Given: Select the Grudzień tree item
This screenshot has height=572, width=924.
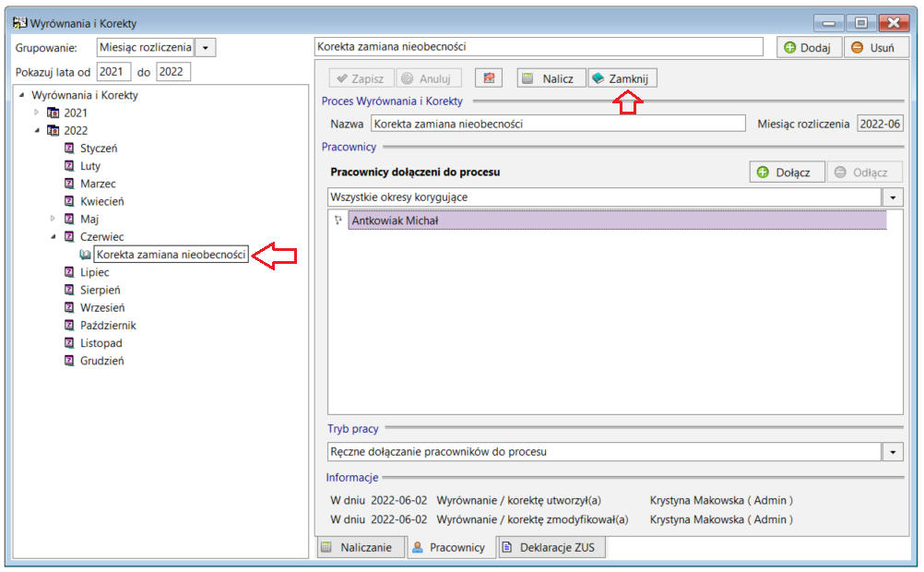Looking at the screenshot, I should pyautogui.click(x=102, y=361).
